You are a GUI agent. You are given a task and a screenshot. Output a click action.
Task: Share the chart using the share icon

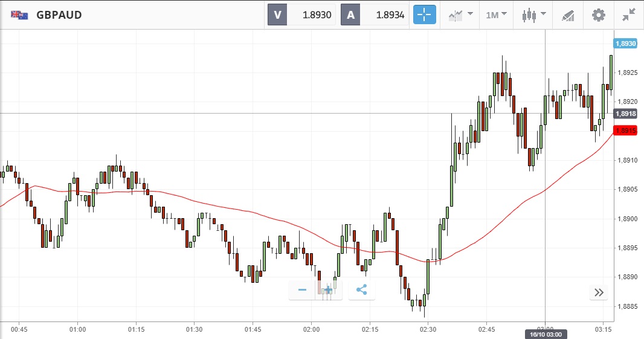tap(361, 290)
